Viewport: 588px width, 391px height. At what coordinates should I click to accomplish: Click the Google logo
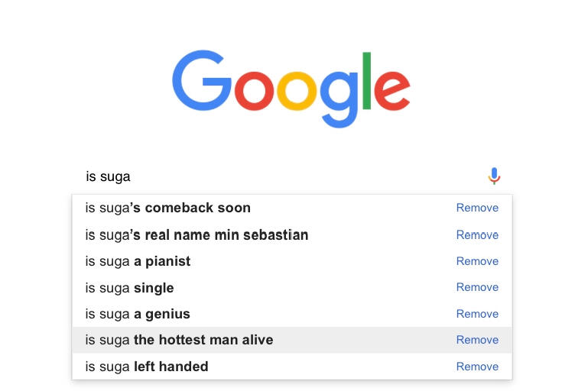(x=291, y=88)
